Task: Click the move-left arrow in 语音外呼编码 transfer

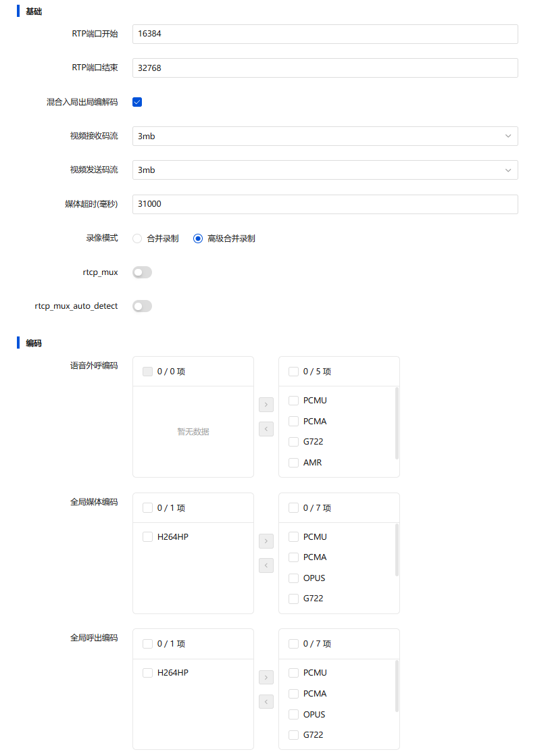Action: (x=266, y=429)
